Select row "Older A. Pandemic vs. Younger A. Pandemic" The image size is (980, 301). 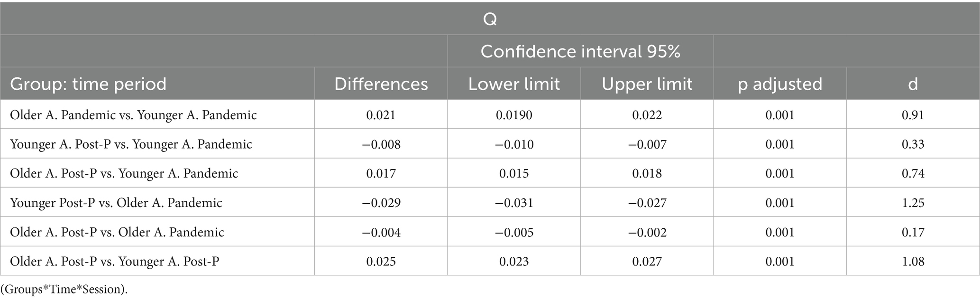point(133,115)
